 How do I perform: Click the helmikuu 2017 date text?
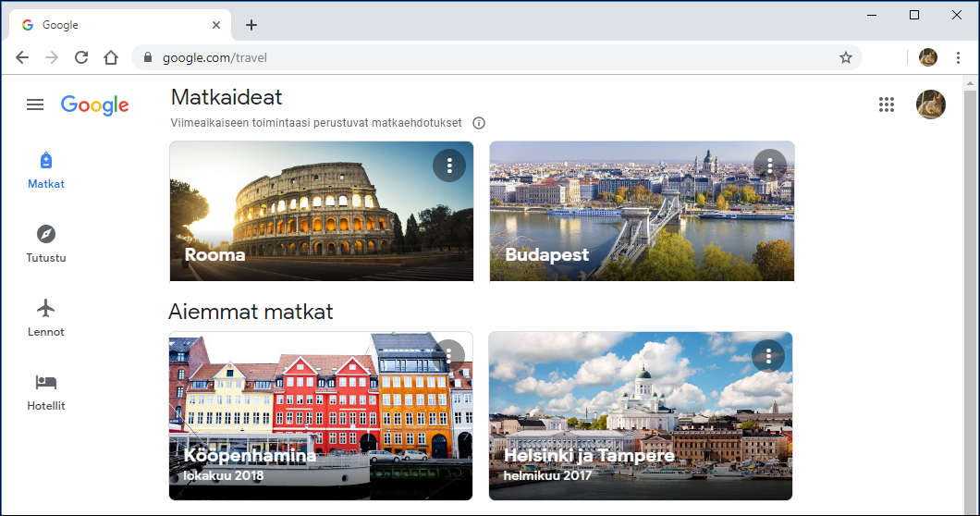pyautogui.click(x=547, y=475)
